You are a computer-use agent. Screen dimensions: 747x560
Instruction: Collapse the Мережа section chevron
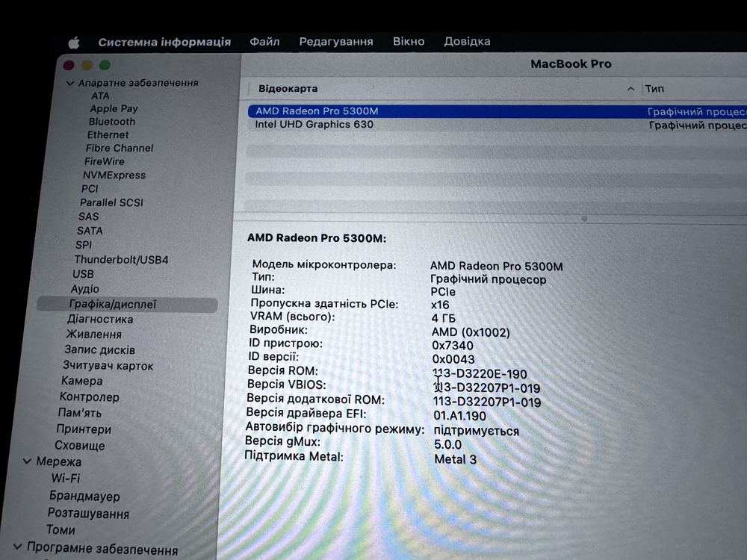pyautogui.click(x=27, y=461)
